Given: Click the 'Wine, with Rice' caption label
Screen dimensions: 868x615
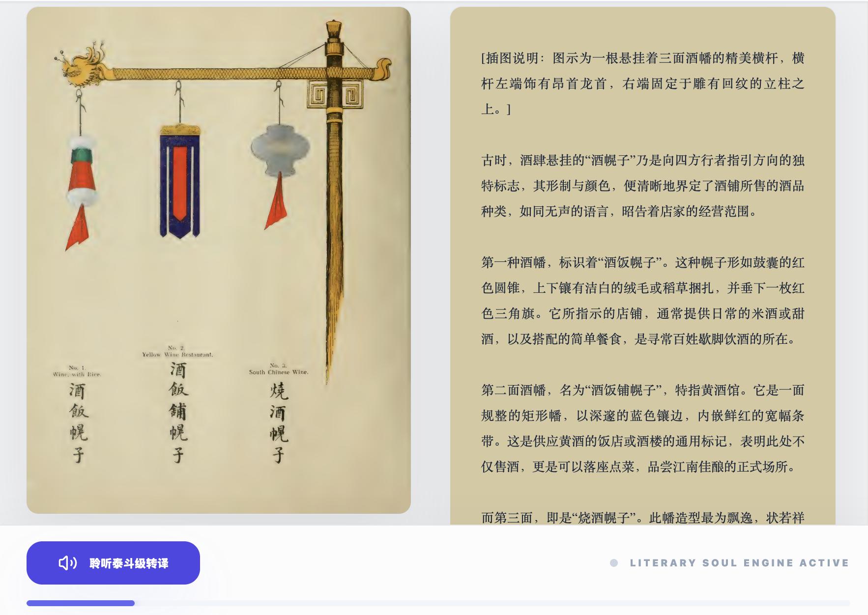Looking at the screenshot, I should [77, 371].
